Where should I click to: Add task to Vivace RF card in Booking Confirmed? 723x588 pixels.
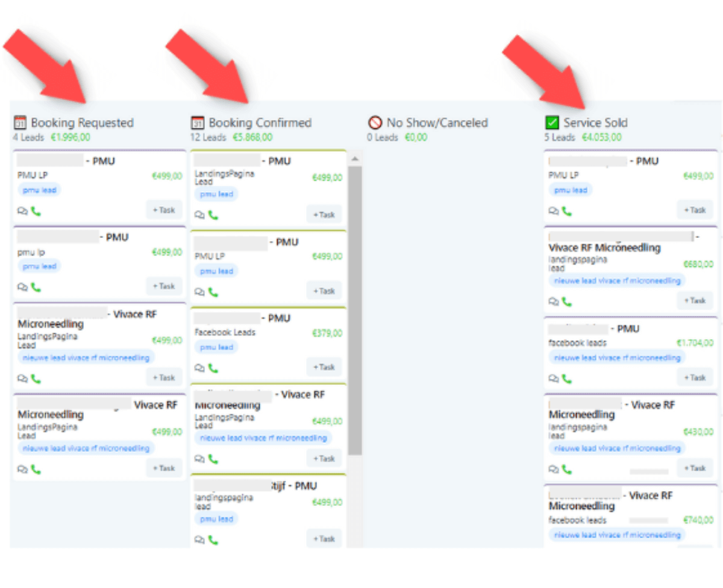(x=324, y=458)
